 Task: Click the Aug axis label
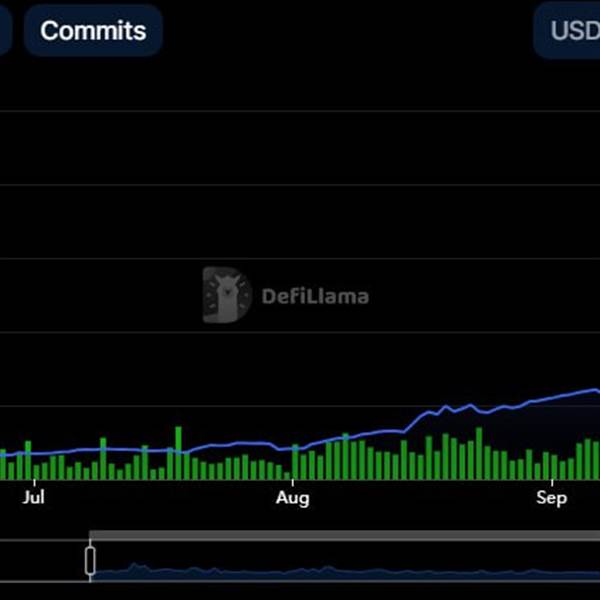point(293,498)
